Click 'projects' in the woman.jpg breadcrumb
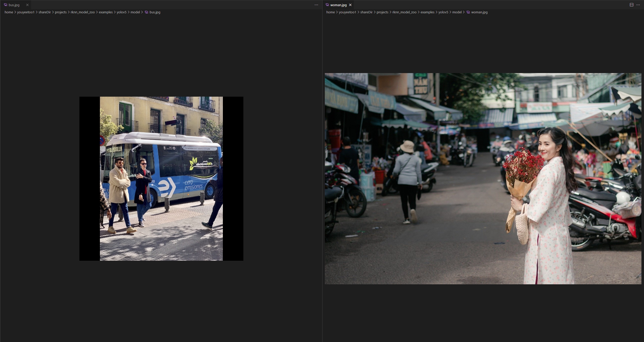This screenshot has height=342, width=644. [x=382, y=12]
